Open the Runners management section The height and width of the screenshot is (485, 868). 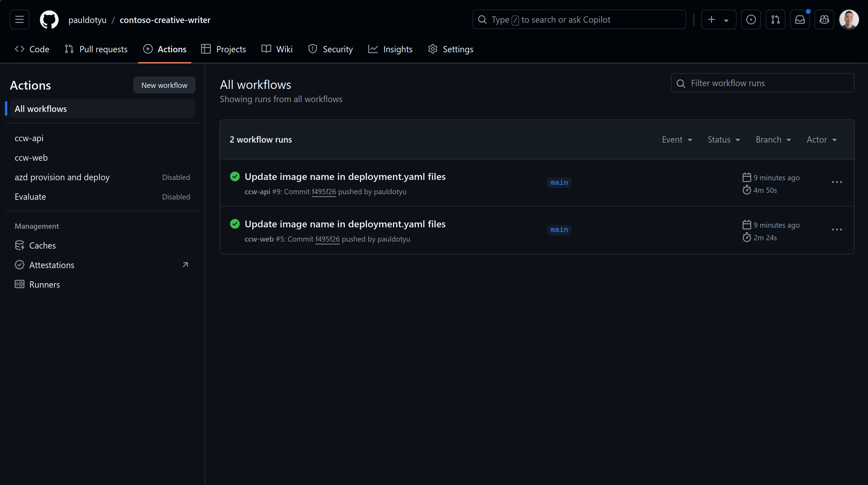[44, 284]
